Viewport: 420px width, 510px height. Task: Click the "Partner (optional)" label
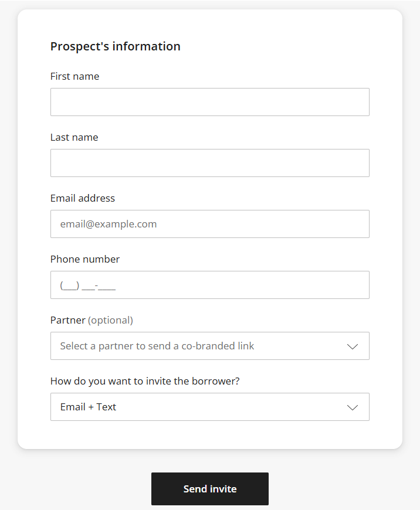[92, 320]
